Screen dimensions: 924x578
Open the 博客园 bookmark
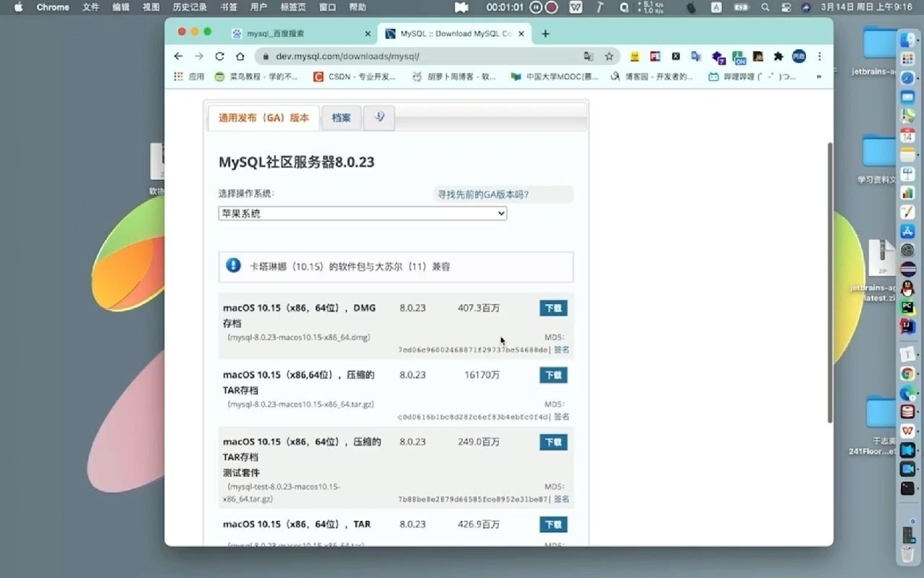click(x=652, y=77)
